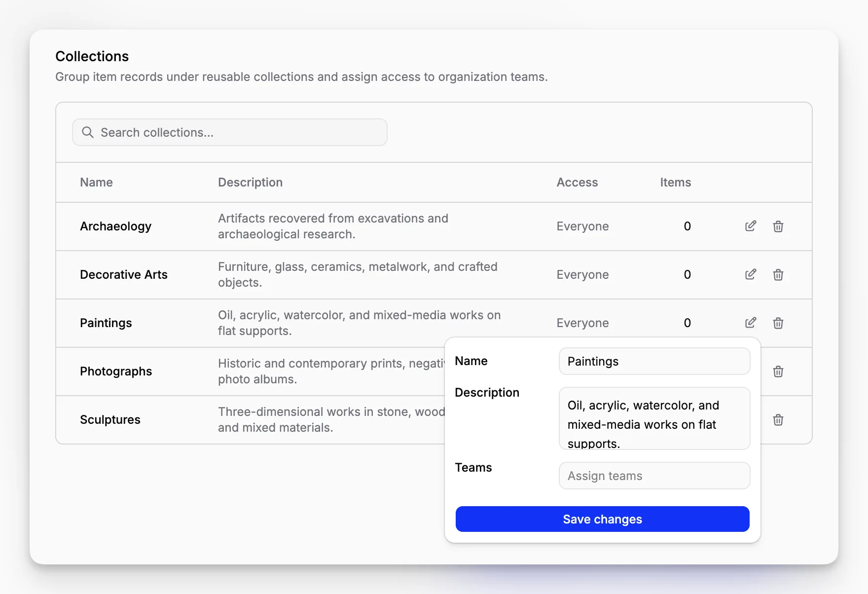868x594 pixels.
Task: Save changes to the collection
Action: (603, 519)
